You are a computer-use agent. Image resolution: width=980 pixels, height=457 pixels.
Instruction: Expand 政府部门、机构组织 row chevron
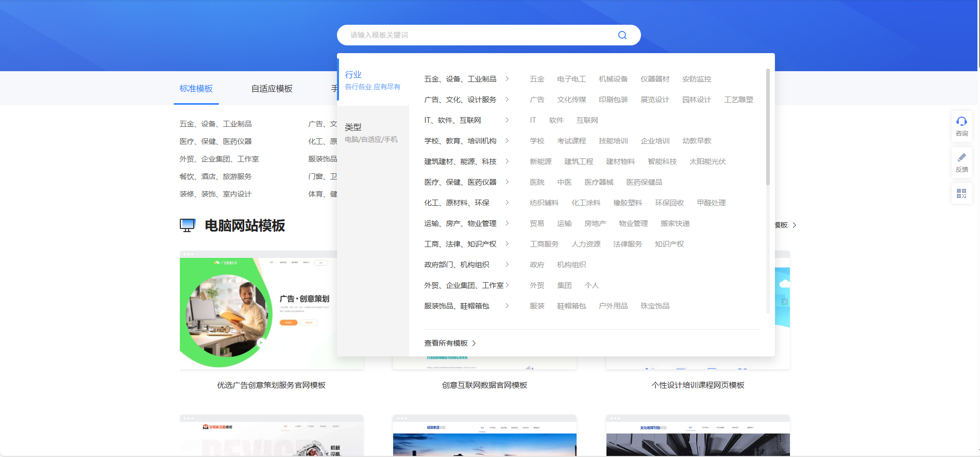coord(507,265)
